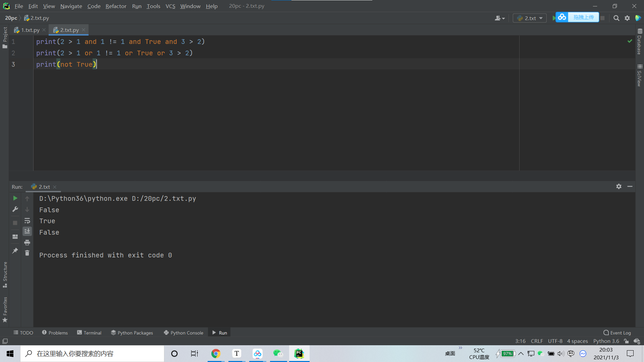The width and height of the screenshot is (644, 362).
Task: Clear all console output with trash icon
Action: [27, 253]
